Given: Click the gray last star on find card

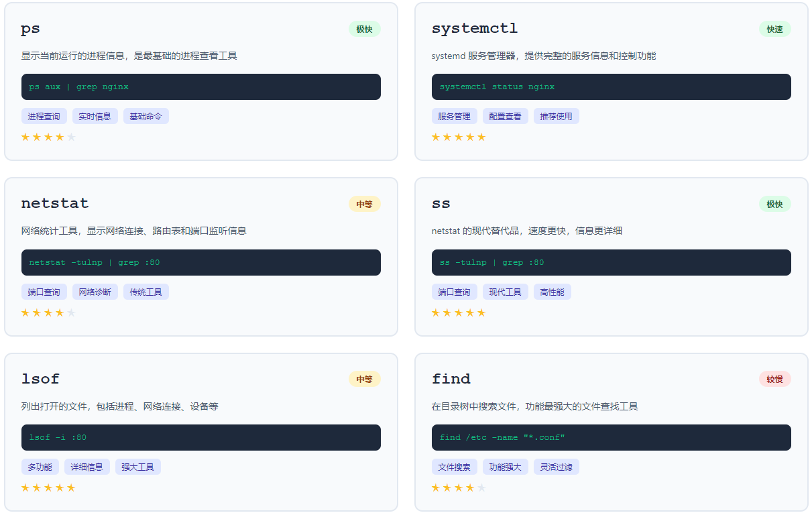Looking at the screenshot, I should click(x=481, y=488).
